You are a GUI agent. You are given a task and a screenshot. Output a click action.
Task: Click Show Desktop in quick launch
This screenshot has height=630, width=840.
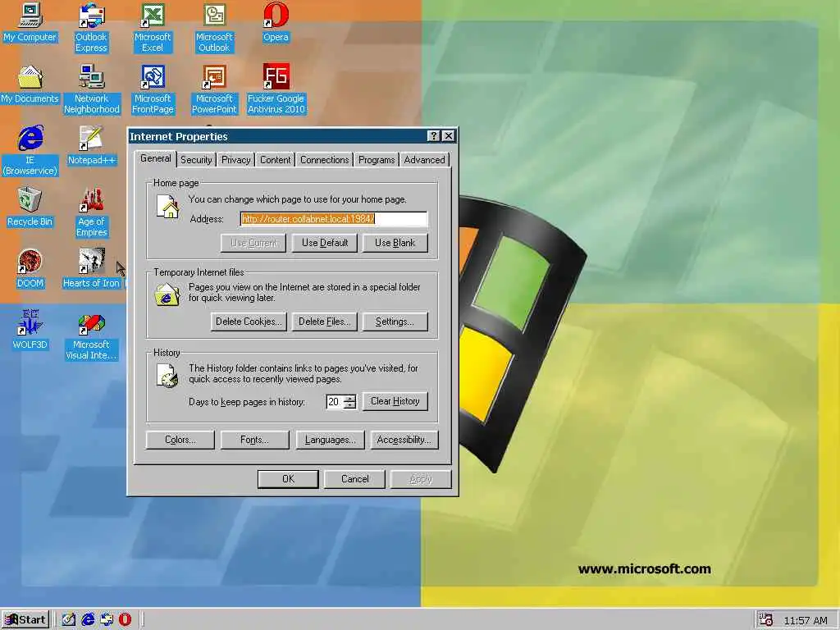click(x=69, y=619)
